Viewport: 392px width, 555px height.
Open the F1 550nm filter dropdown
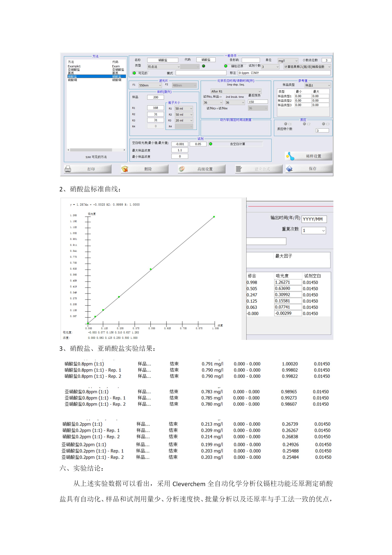(x=150, y=85)
